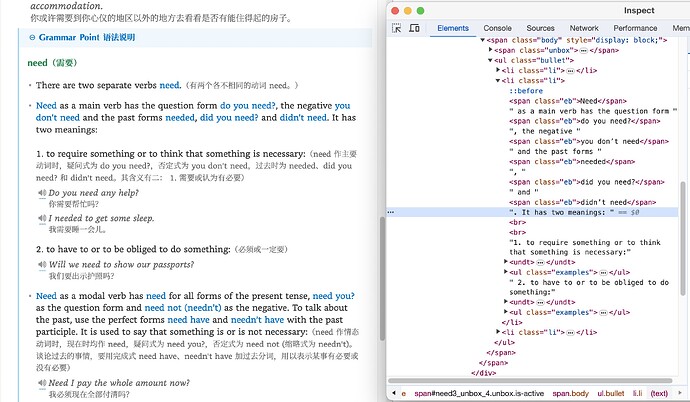Image resolution: width=690 pixels, height=402 pixels.
Task: Click blue phrase 'do you need?,' in page
Action: (249, 106)
